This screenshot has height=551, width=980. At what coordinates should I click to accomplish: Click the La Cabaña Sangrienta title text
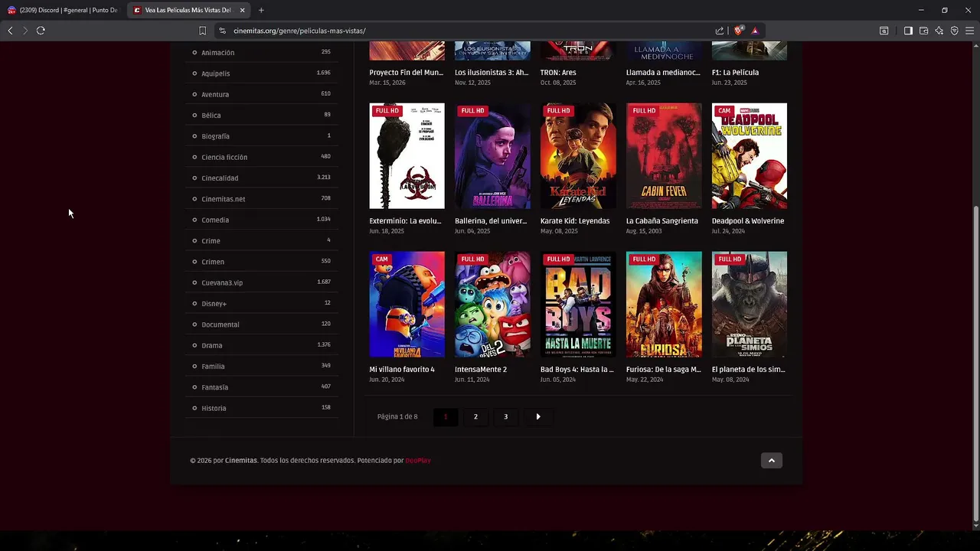pyautogui.click(x=662, y=221)
